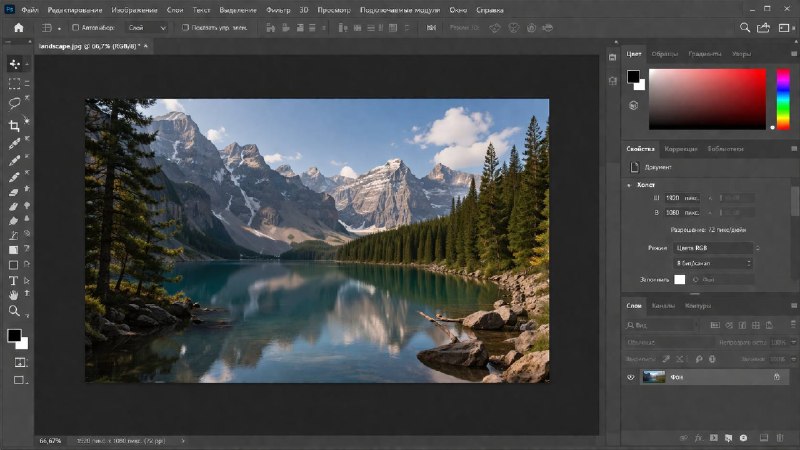Select the Type (T) tool

click(14, 281)
